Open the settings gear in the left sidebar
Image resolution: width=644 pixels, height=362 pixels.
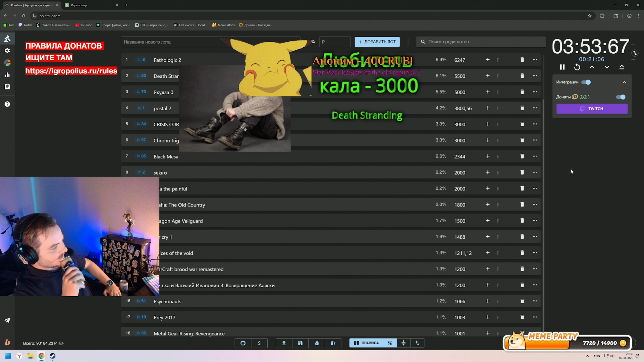pyautogui.click(x=7, y=51)
